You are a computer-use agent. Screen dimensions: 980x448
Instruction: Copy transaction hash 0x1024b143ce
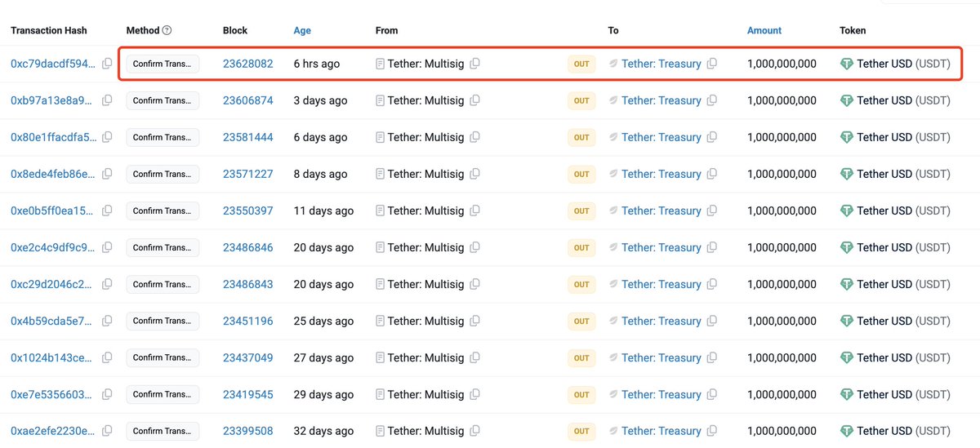pos(107,357)
